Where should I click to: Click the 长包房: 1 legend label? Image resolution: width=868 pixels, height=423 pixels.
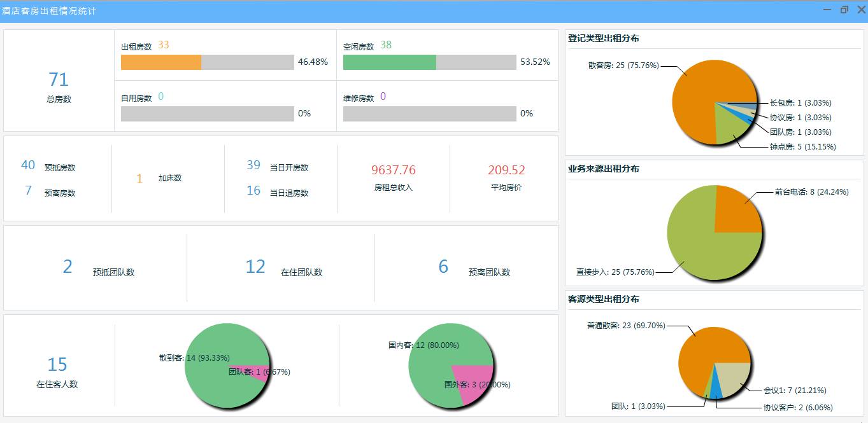[800, 103]
